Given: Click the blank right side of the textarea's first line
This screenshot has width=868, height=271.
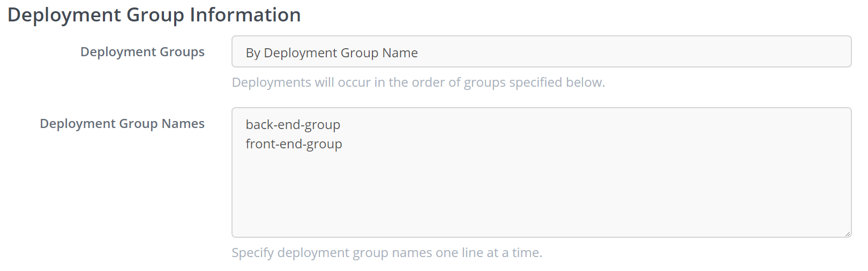Looking at the screenshot, I should (x=643, y=125).
